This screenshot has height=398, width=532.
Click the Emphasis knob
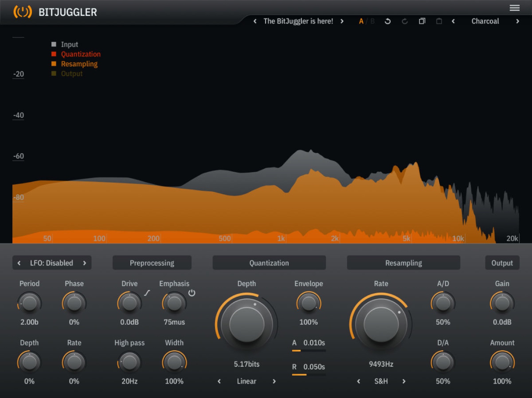pos(174,303)
